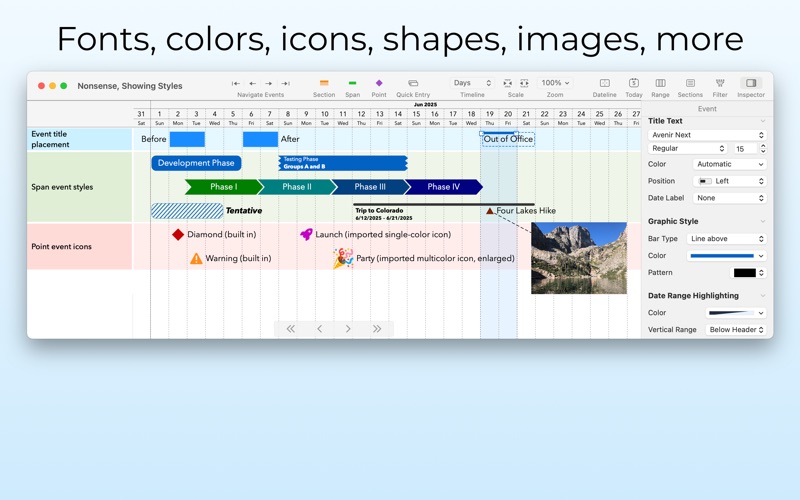
Task: Click the font size stepper arrows
Action: 763,148
